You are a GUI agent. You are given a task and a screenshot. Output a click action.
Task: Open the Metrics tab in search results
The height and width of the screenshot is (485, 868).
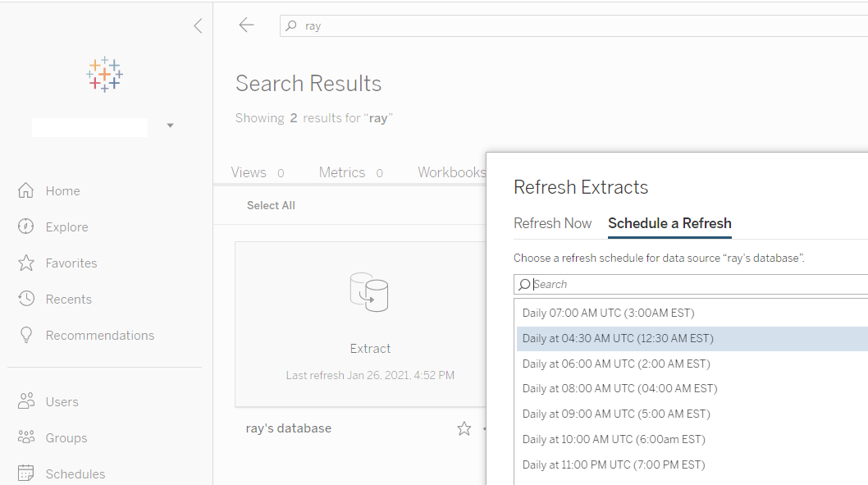click(x=341, y=172)
